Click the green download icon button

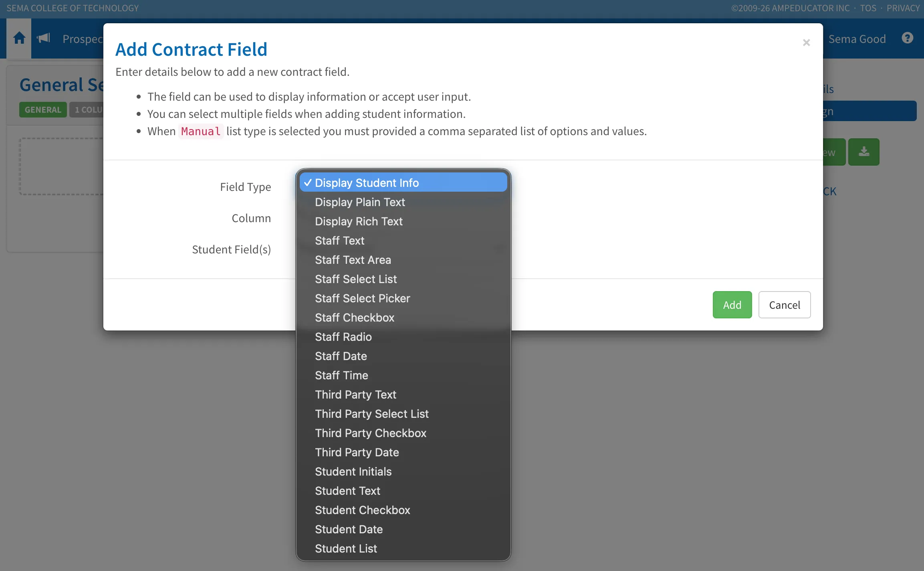click(864, 152)
